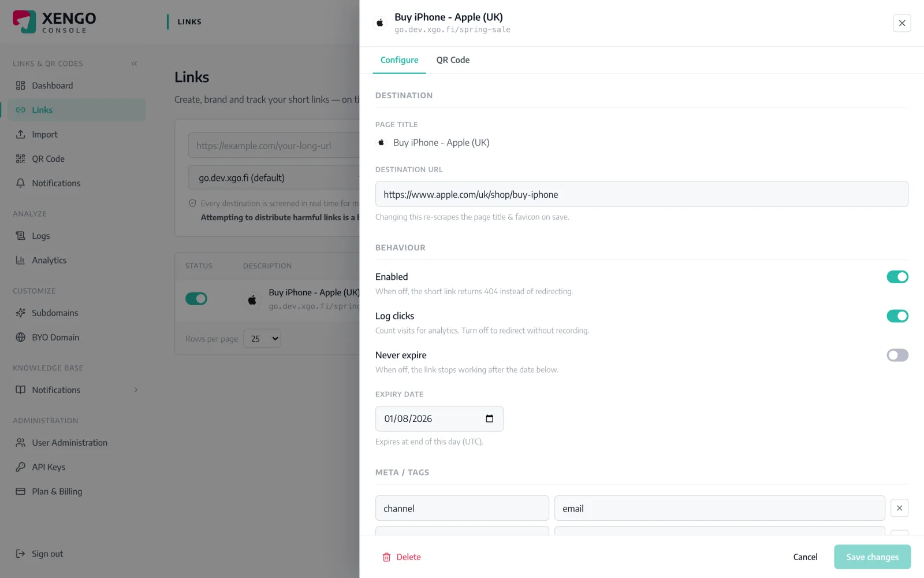
Task: Open User Administration
Action: click(76, 442)
